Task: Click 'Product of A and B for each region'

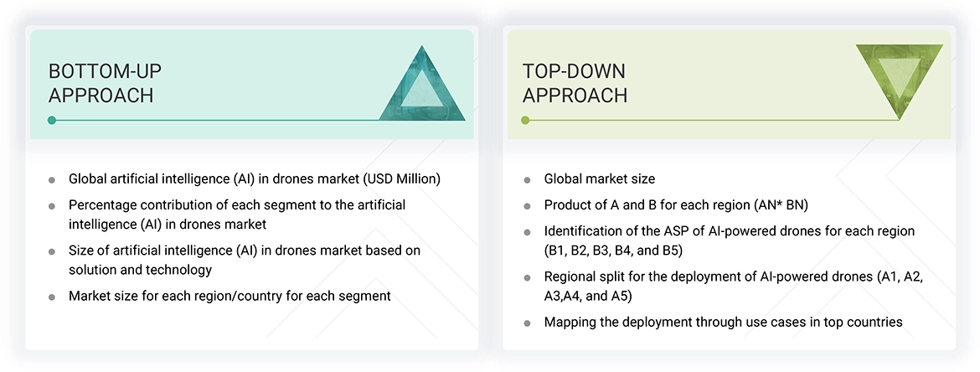Action: (x=677, y=205)
